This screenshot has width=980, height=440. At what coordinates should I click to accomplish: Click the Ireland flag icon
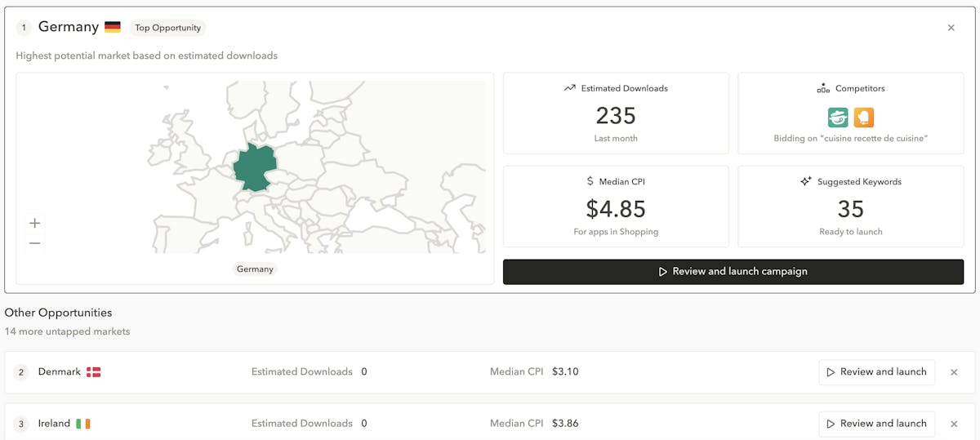pyautogui.click(x=83, y=424)
